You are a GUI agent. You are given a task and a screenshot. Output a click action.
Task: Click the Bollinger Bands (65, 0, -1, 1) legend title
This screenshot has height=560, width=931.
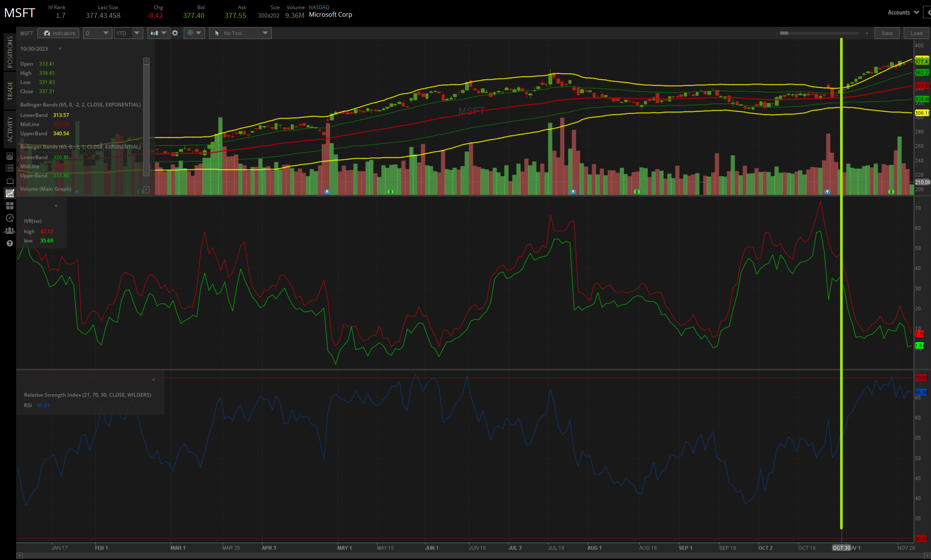click(x=80, y=147)
